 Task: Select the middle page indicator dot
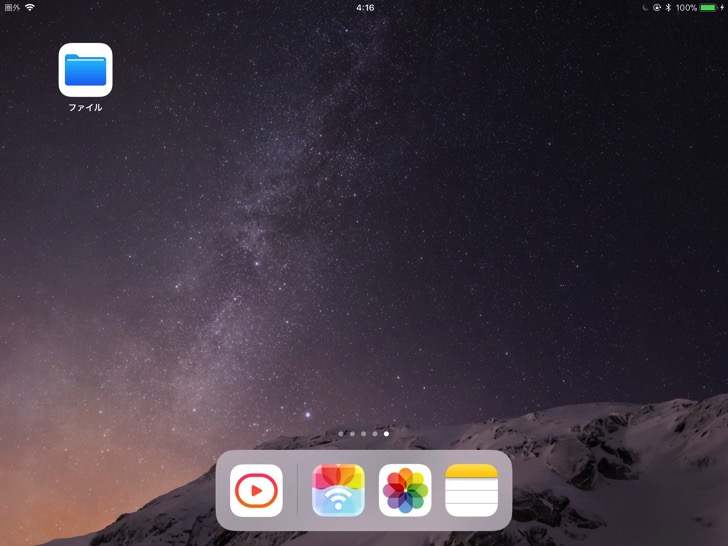pyautogui.click(x=364, y=434)
